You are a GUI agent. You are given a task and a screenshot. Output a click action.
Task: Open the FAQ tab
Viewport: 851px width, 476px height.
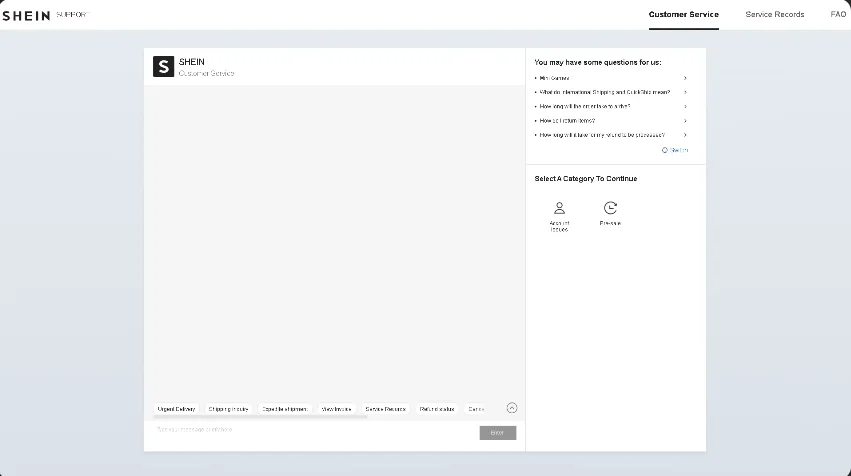838,15
